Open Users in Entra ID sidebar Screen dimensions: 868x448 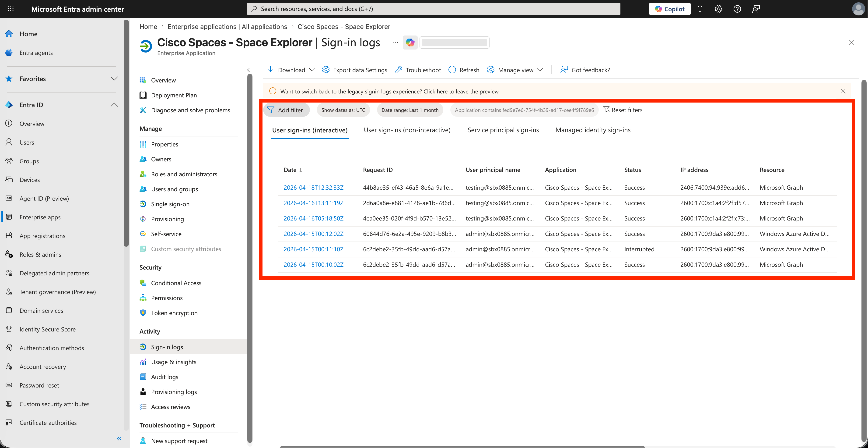click(27, 142)
